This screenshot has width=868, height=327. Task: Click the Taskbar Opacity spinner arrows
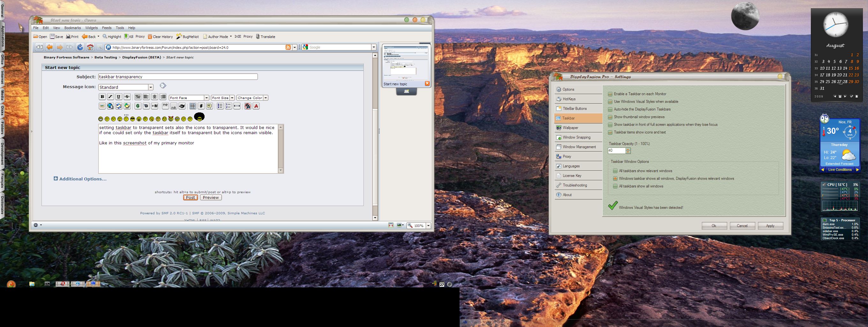(628, 151)
